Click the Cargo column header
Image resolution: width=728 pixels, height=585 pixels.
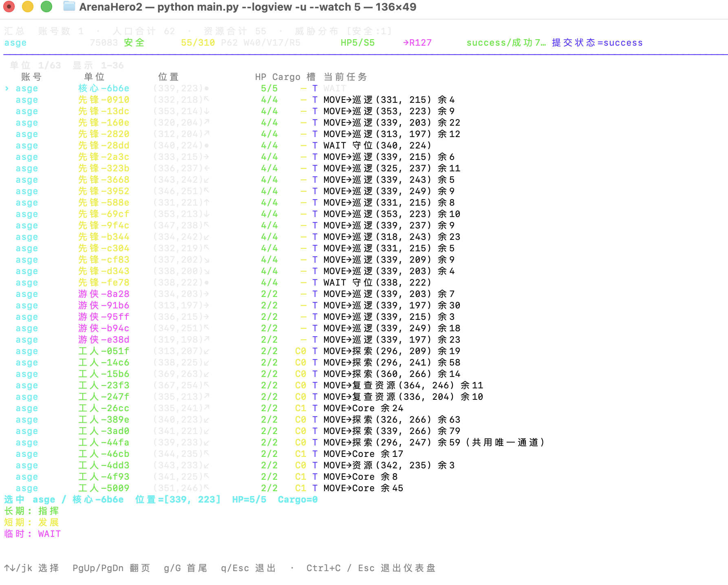point(286,77)
